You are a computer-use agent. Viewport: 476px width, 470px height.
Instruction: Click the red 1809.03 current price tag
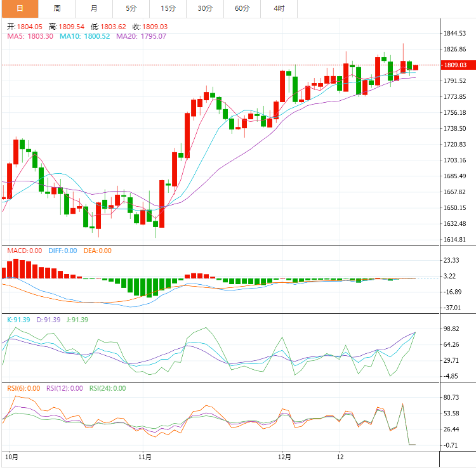(456, 65)
